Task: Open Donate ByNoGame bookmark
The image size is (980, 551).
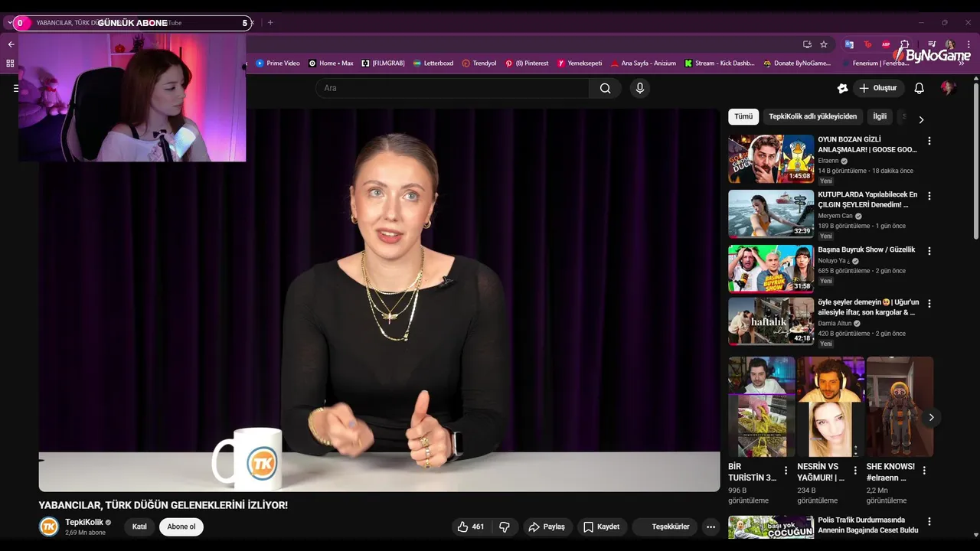Action: 797,63
